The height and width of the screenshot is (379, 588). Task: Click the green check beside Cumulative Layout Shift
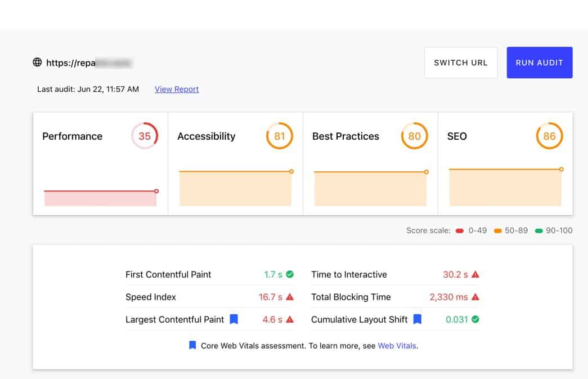(x=475, y=319)
